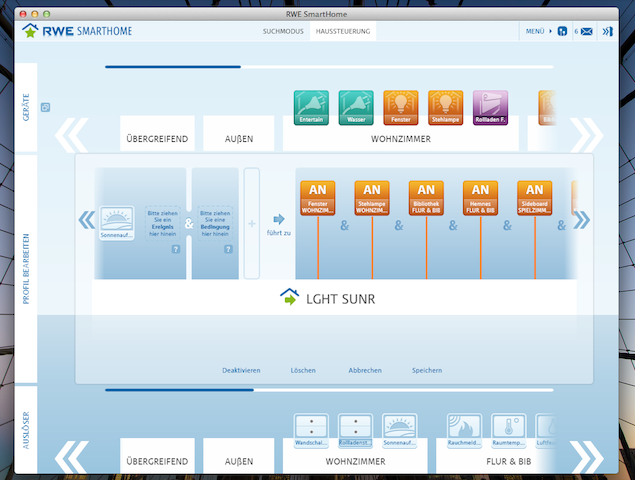Image resolution: width=635 pixels, height=480 pixels.
Task: Click the Sonnenaufgang trigger in the profile
Action: pyautogui.click(x=117, y=223)
